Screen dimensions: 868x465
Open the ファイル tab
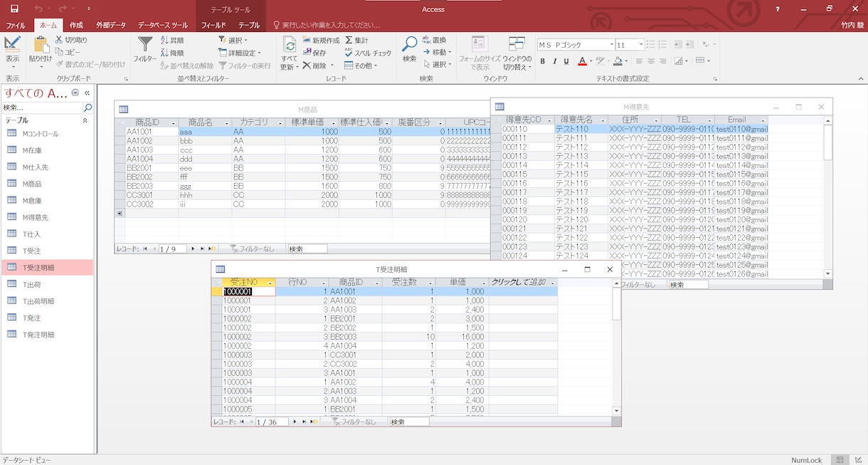(16, 25)
